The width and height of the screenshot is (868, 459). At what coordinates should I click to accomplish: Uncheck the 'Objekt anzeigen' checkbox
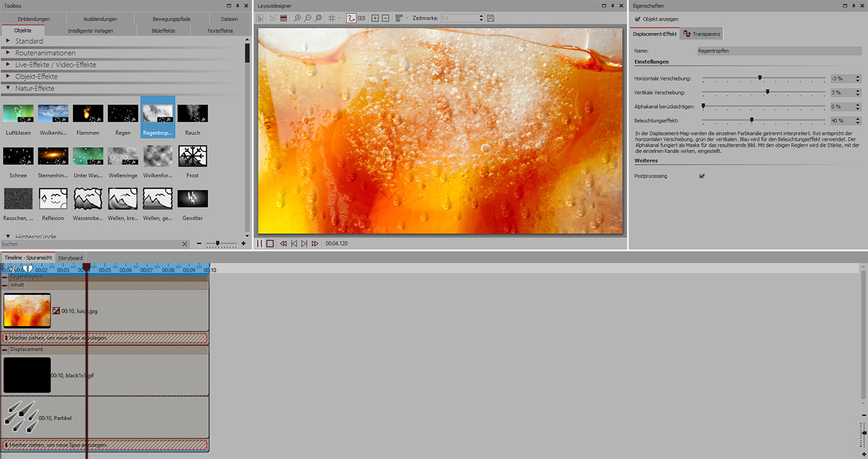tap(638, 19)
